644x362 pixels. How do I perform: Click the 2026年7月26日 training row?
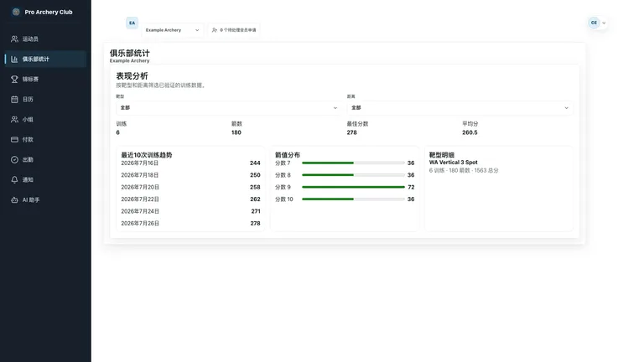tap(190, 223)
